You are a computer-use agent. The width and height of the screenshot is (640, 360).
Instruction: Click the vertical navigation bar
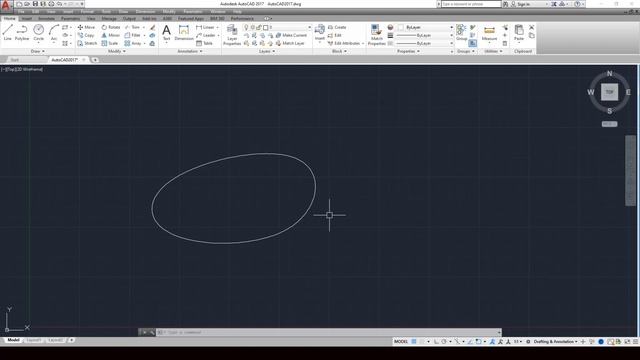pyautogui.click(x=630, y=171)
